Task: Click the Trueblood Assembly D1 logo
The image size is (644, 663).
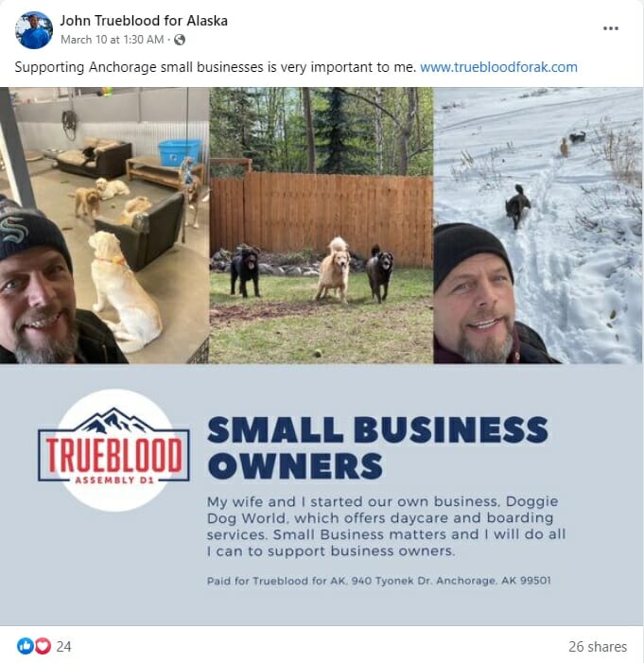Action: pyautogui.click(x=113, y=450)
